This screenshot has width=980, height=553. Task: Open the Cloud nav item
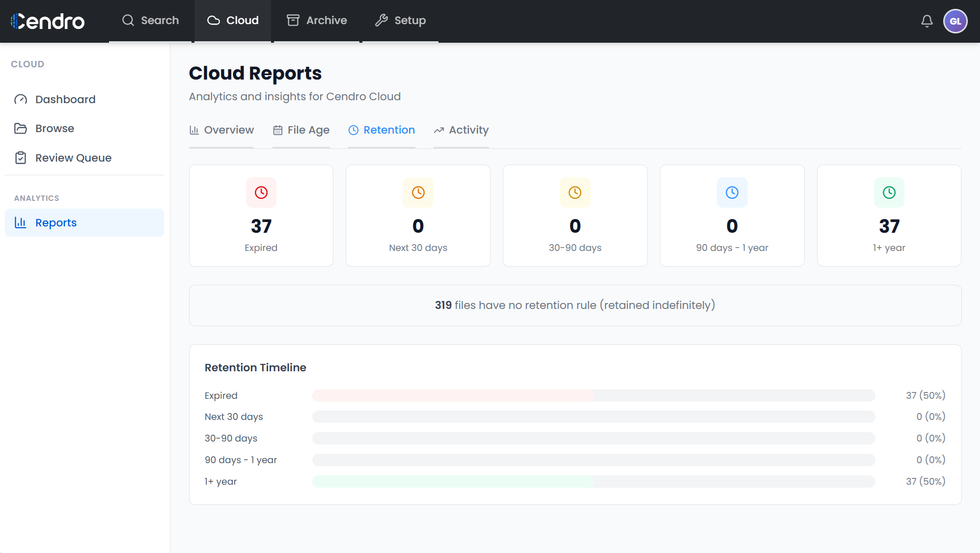233,21
